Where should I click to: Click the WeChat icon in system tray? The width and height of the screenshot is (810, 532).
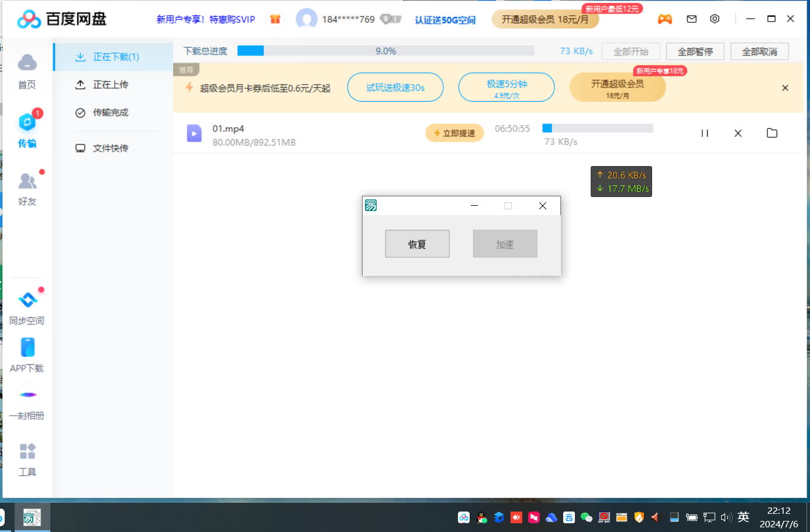(x=586, y=517)
